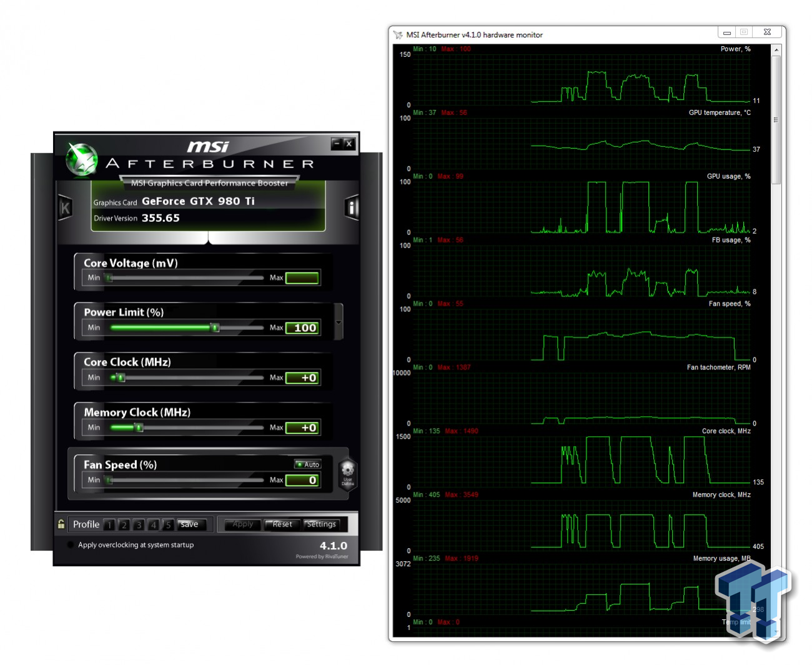Viewport: 812px width, 665px height.
Task: Click the 'Fan tachometer, RPM' graph label
Action: pos(719,367)
